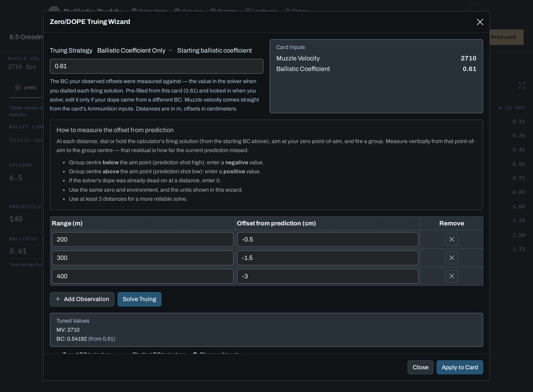Click the Muzzle Velocity value 2710 in Card Inputs
This screenshot has height=392, width=533.
[x=469, y=58]
